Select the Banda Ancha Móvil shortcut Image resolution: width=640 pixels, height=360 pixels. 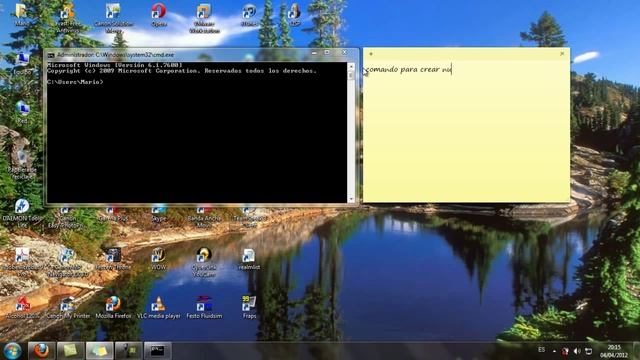pyautogui.click(x=204, y=217)
